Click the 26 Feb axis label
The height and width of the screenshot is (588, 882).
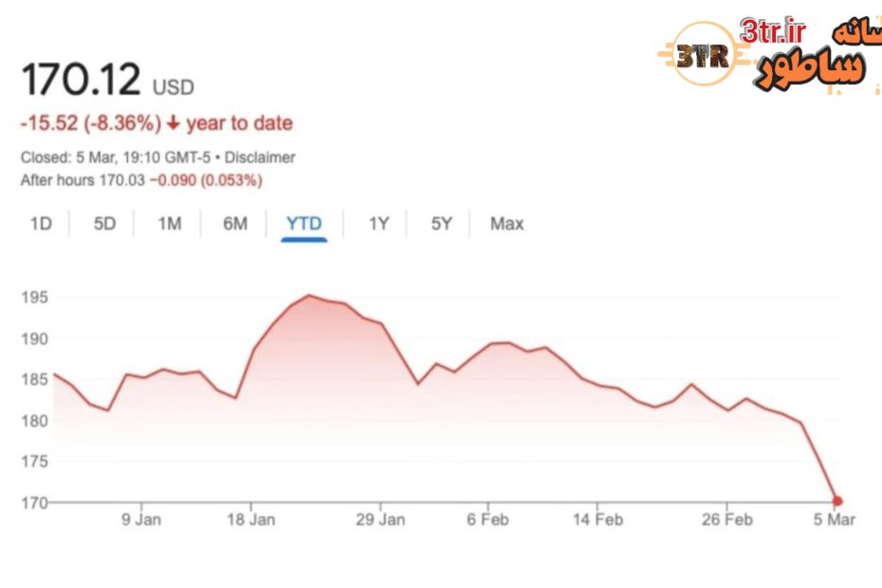(727, 520)
